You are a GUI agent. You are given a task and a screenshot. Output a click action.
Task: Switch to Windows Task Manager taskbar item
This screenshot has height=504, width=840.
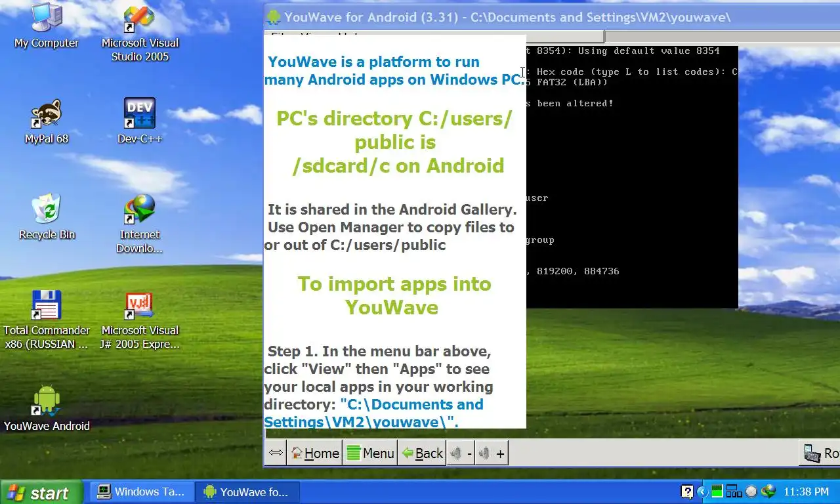pos(142,492)
